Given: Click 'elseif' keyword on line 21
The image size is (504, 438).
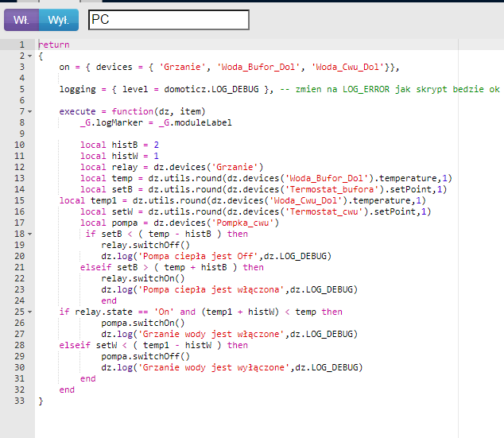Looking at the screenshot, I should click(95, 267).
